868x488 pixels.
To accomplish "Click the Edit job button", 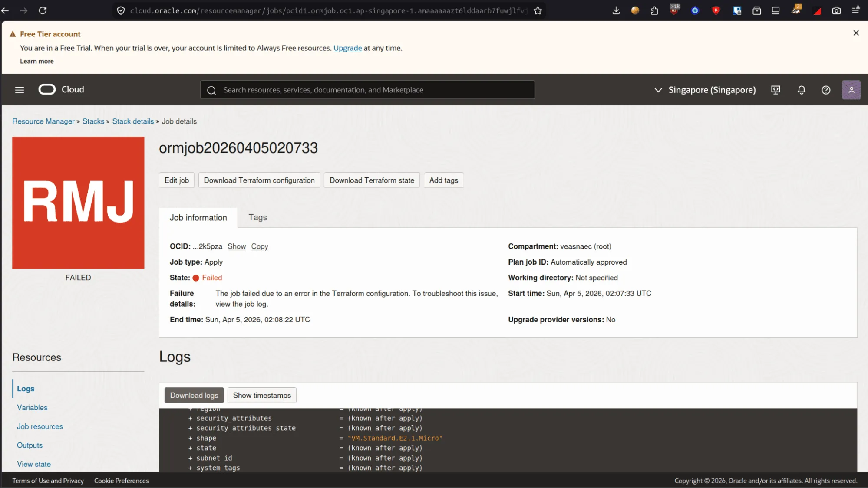I will point(177,180).
